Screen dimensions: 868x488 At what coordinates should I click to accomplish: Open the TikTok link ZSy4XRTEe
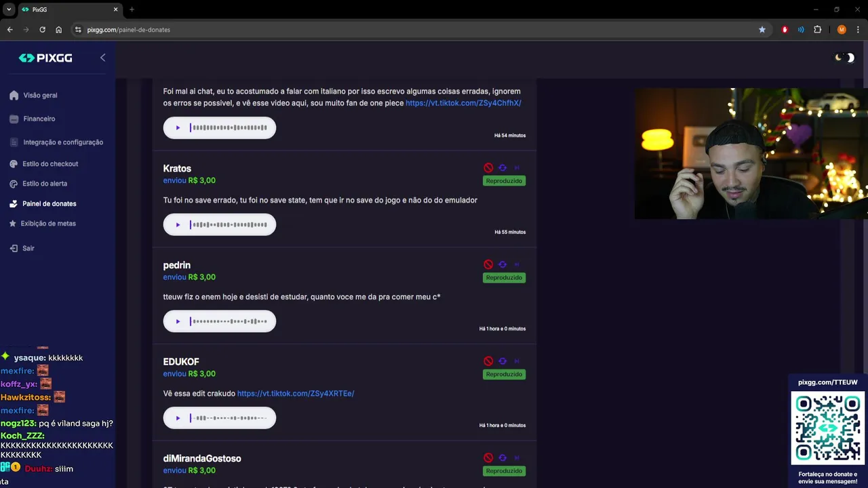click(296, 393)
